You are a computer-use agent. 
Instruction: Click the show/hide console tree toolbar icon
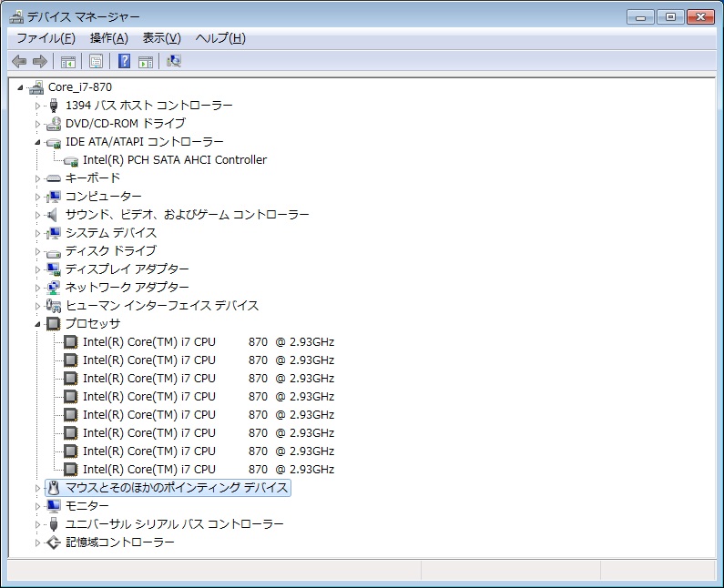point(68,61)
